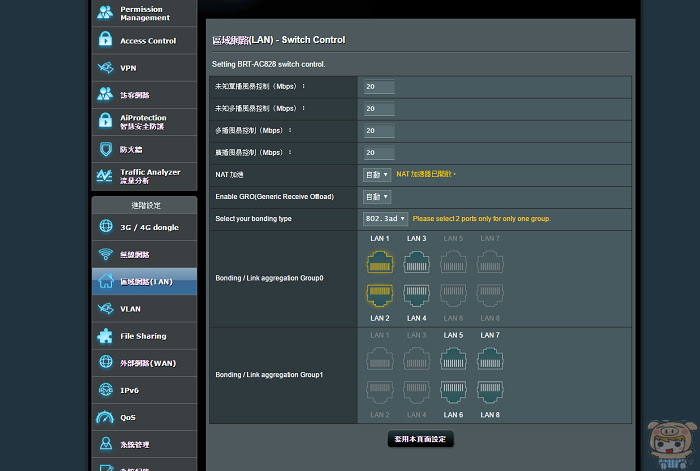Click 'Bonding / Link aggregation Group1' label
Viewport: 700px width, 471px height.
pyautogui.click(x=269, y=375)
